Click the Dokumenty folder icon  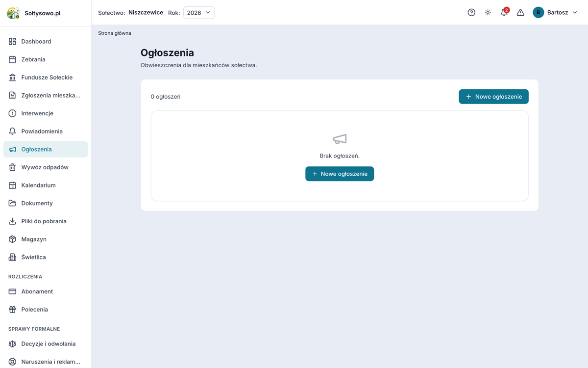pos(12,203)
